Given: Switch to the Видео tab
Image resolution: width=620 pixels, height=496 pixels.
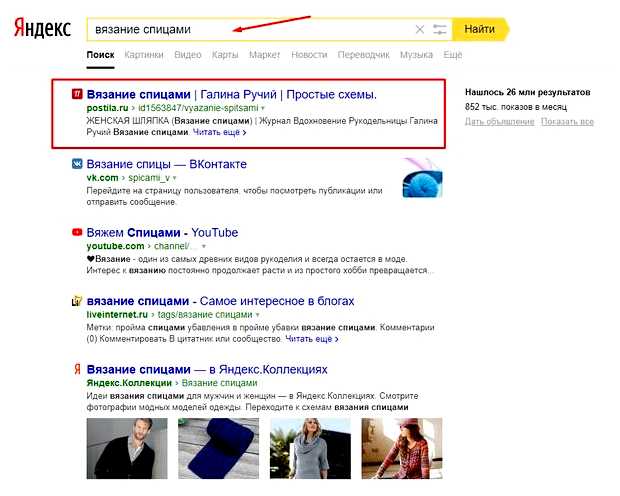Looking at the screenshot, I should click(x=188, y=55).
